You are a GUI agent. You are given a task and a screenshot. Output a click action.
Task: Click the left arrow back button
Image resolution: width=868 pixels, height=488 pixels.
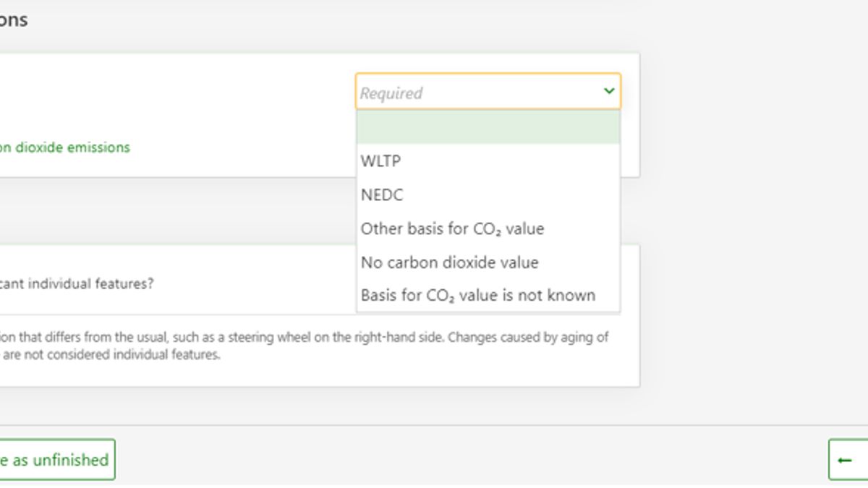pos(845,460)
